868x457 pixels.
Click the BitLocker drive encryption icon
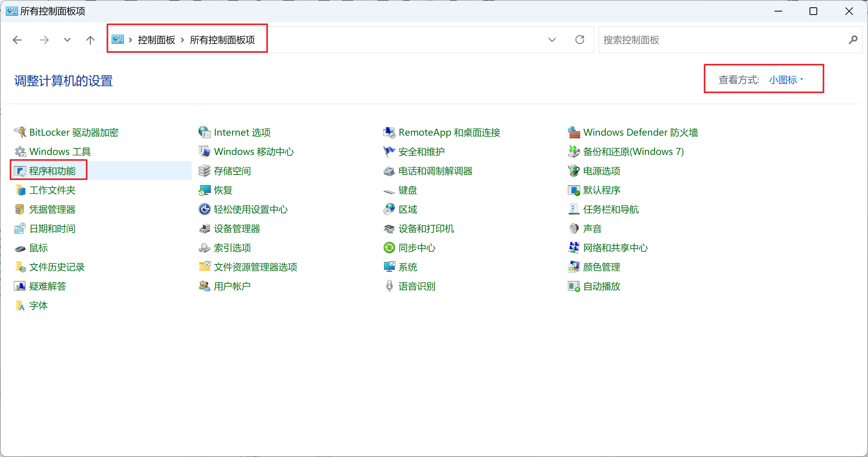click(20, 132)
